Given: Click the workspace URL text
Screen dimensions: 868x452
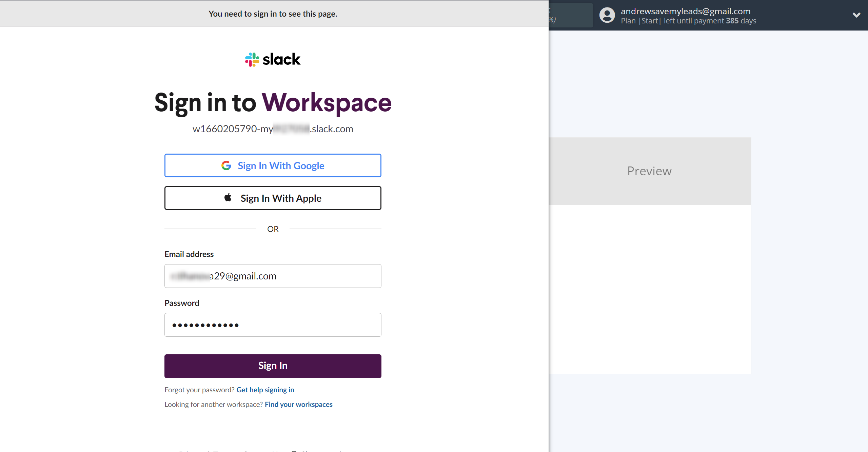Looking at the screenshot, I should tap(273, 129).
